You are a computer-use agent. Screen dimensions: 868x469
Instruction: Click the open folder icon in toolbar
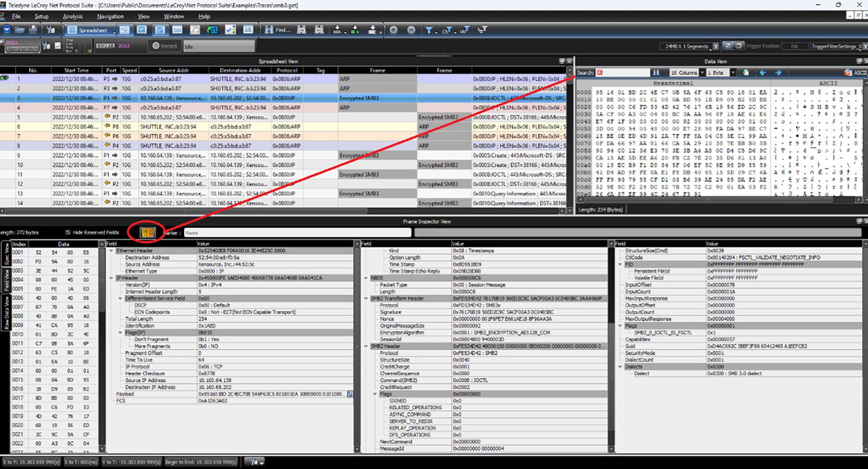pos(20,30)
